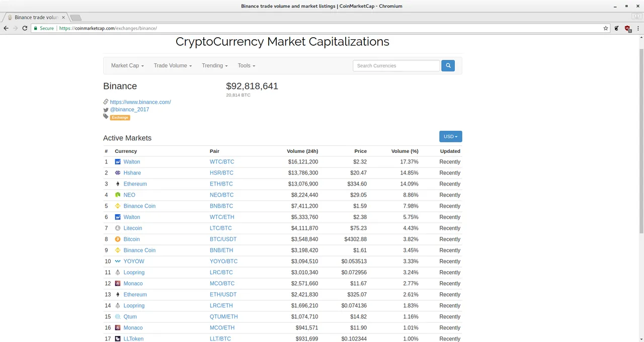This screenshot has width=644, height=342.
Task: Click the extension icon left of the shield
Action: pos(617,28)
